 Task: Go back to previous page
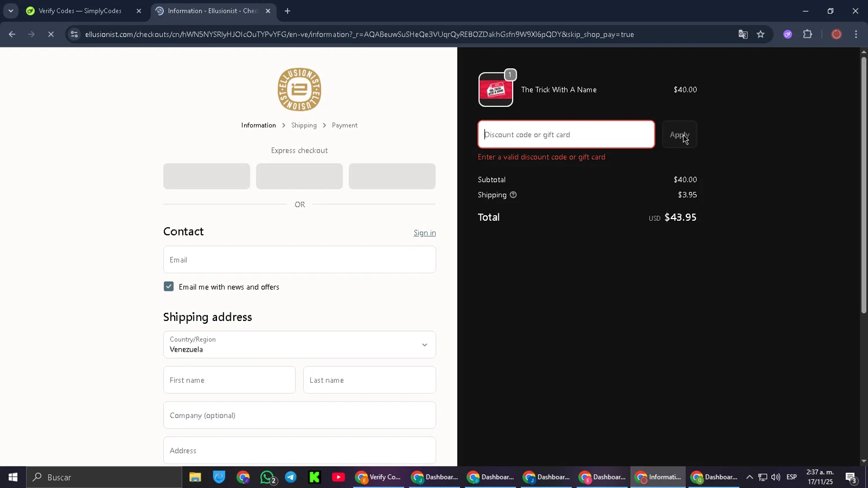(x=12, y=35)
